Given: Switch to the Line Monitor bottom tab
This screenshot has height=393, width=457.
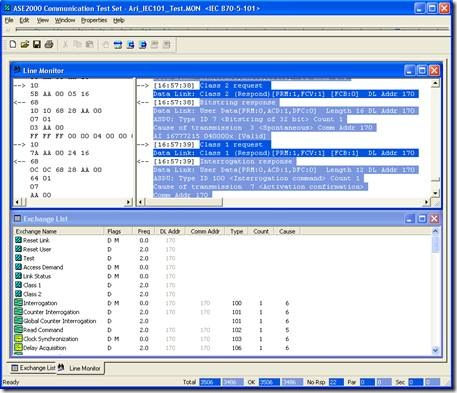Looking at the screenshot, I should click(x=81, y=368).
